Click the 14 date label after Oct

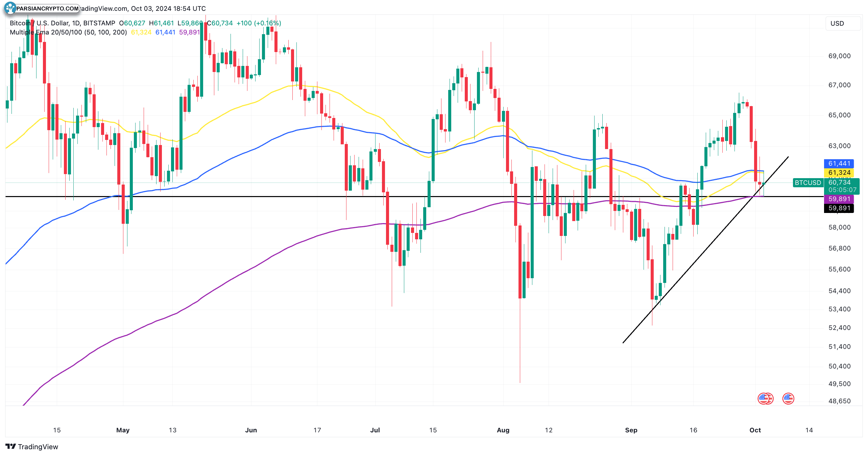click(809, 430)
